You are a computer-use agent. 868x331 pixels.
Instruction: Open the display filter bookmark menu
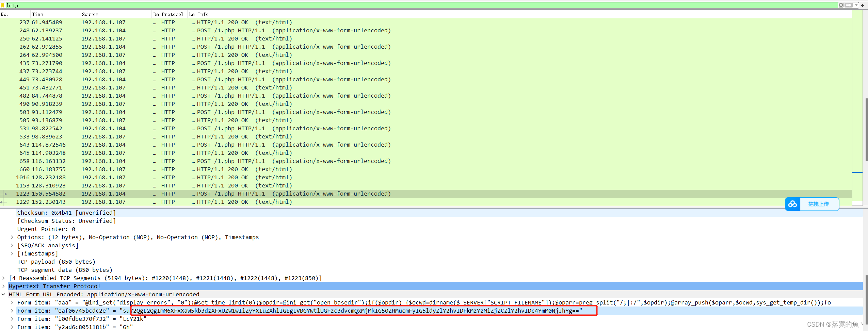3,5
